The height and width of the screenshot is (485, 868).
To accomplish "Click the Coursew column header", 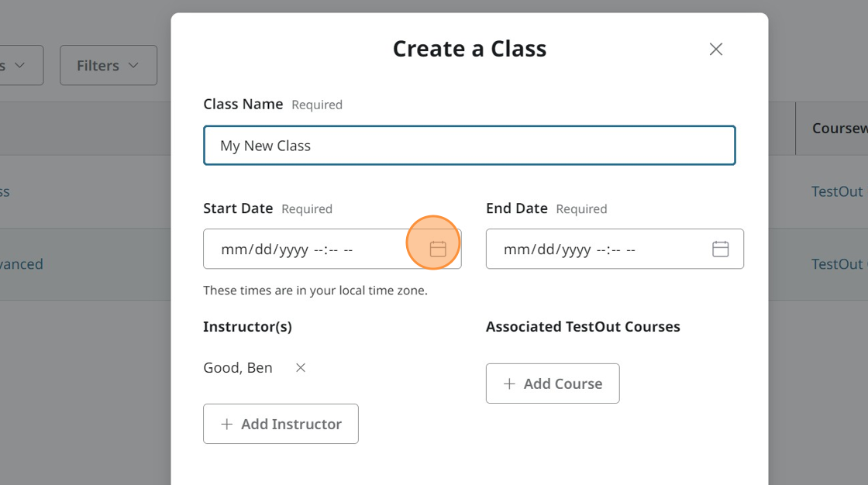I will tap(839, 128).
